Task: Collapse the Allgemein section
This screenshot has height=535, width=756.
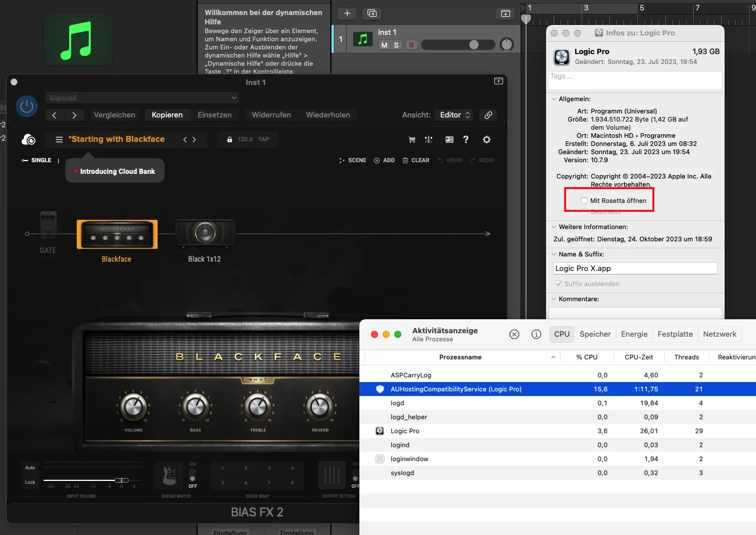Action: [x=554, y=99]
